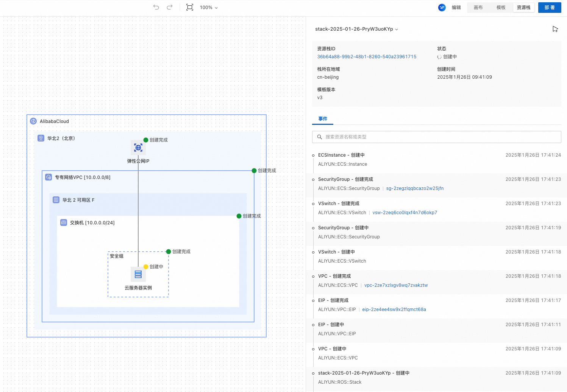This screenshot has width=567, height=392.
Task: Open the 事件 events tab
Action: tap(323, 119)
